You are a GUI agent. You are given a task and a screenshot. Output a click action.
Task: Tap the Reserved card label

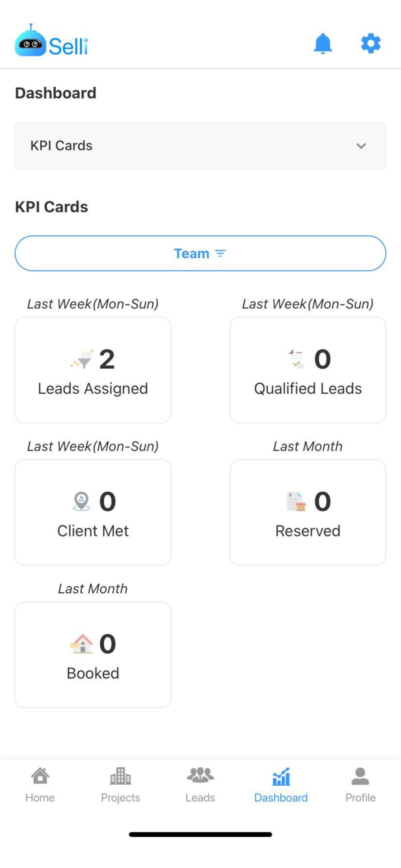point(308,531)
